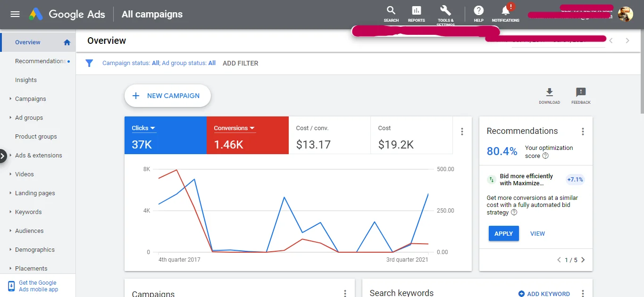The image size is (644, 297).
Task: Open the Notifications bell
Action: pos(505,11)
